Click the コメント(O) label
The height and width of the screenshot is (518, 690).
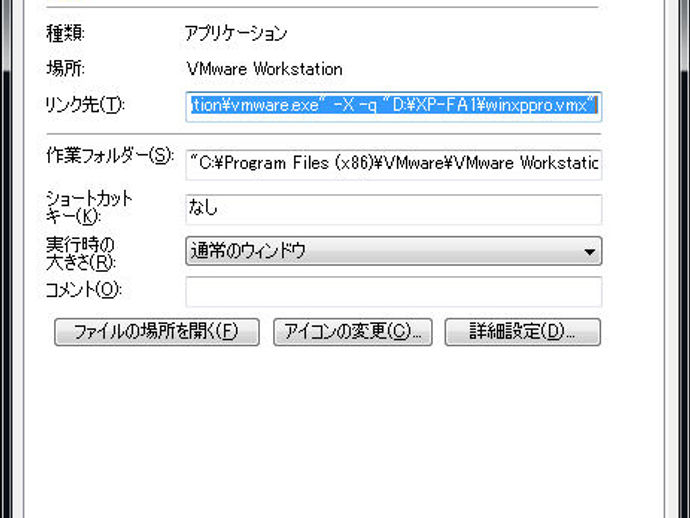[84, 290]
